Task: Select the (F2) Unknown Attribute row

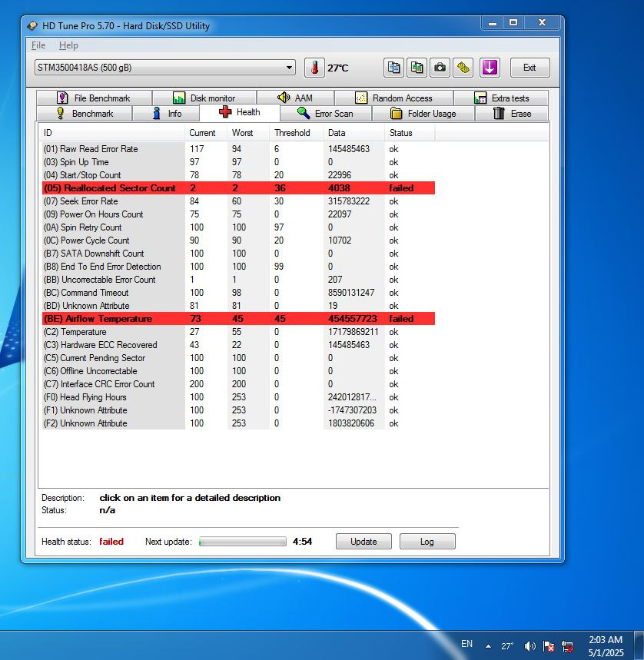Action: [x=239, y=423]
